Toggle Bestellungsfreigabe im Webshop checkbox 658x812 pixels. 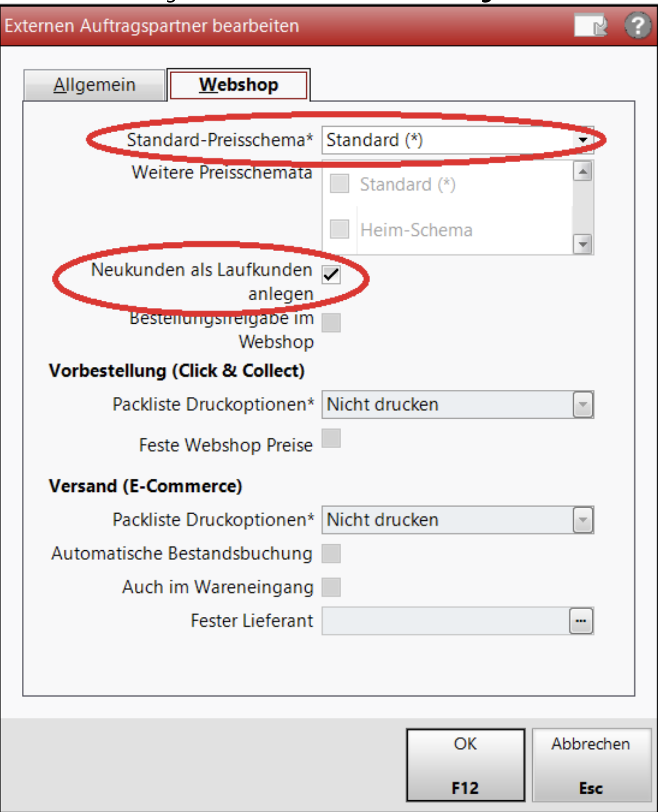[x=331, y=322]
